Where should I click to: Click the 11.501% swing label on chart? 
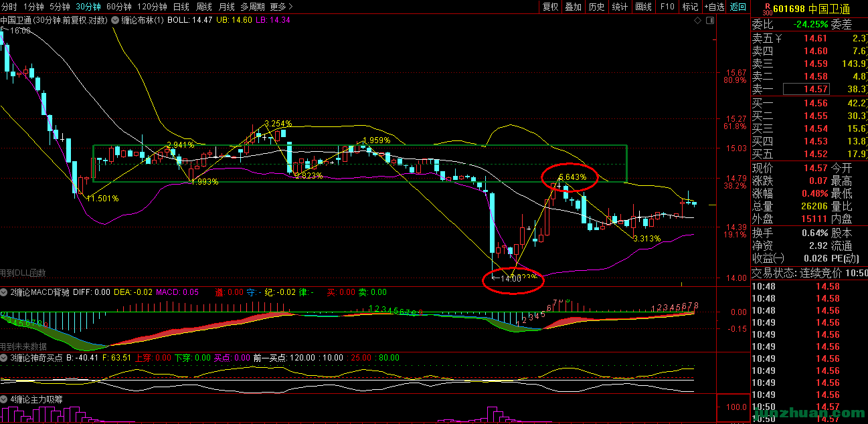[x=103, y=199]
